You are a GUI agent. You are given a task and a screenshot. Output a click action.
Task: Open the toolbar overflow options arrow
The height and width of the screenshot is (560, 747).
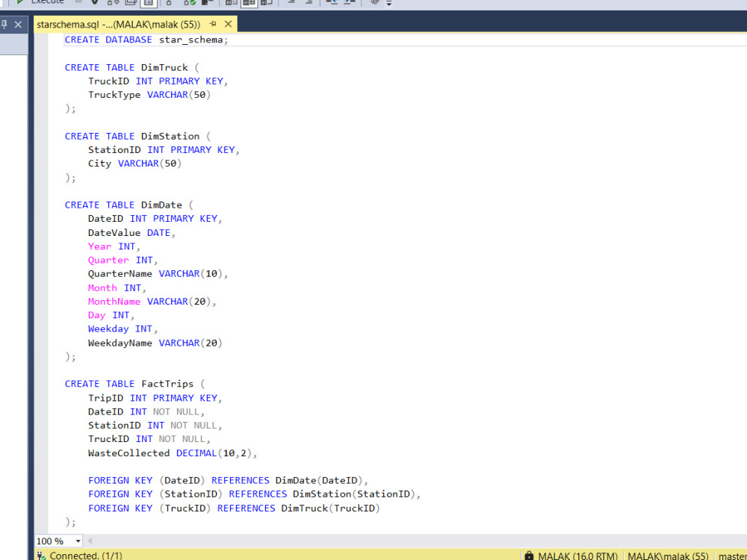point(388,3)
